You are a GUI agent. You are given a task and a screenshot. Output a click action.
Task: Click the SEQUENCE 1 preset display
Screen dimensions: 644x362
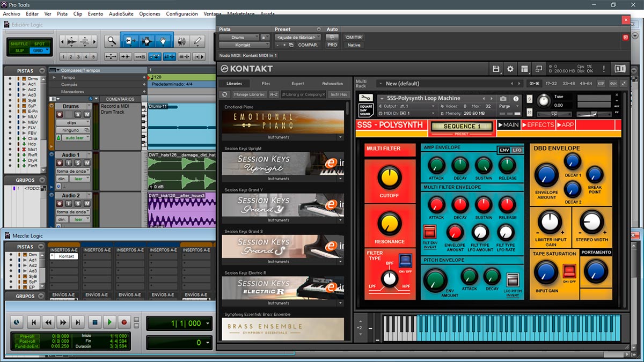click(462, 127)
